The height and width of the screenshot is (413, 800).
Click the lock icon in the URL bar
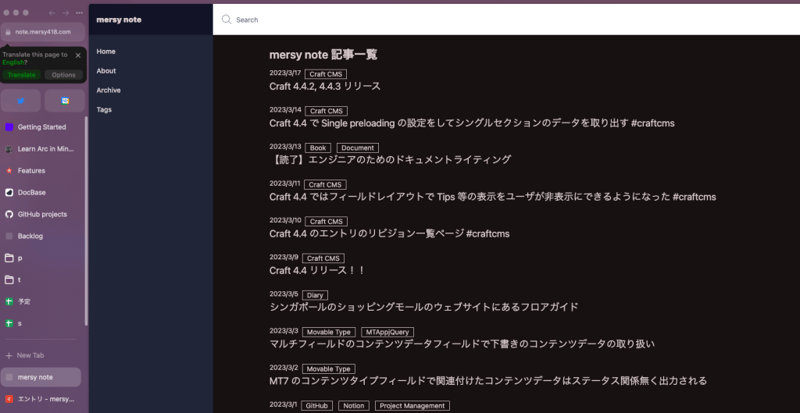pyautogui.click(x=8, y=32)
